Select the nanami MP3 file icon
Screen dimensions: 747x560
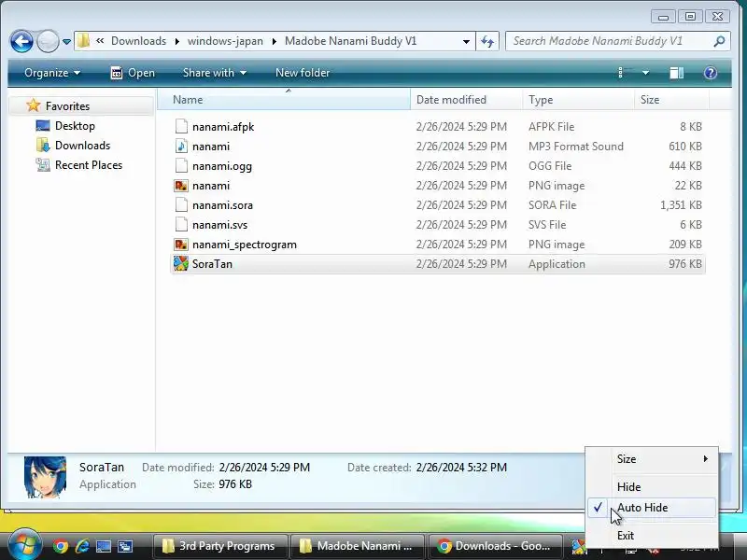[181, 147]
